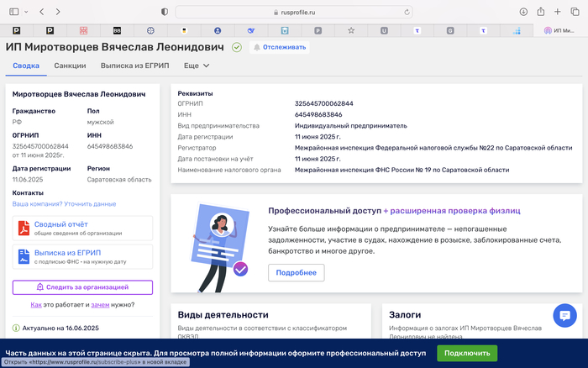This screenshot has width=588, height=368.
Task: Expand the Еще dropdown menu
Action: (x=196, y=66)
